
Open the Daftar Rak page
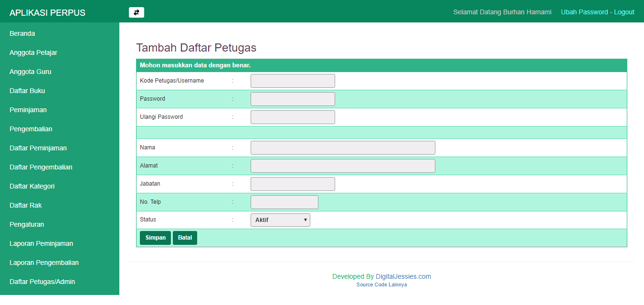(25, 205)
